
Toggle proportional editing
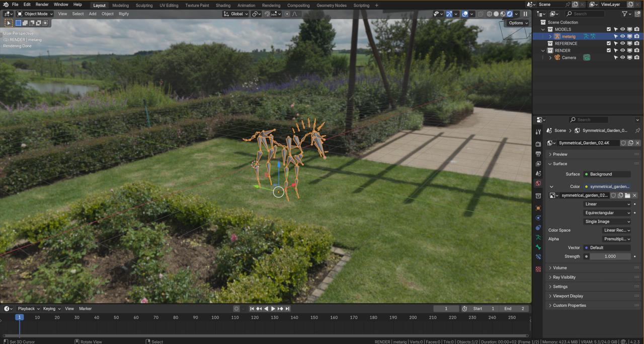(x=287, y=14)
